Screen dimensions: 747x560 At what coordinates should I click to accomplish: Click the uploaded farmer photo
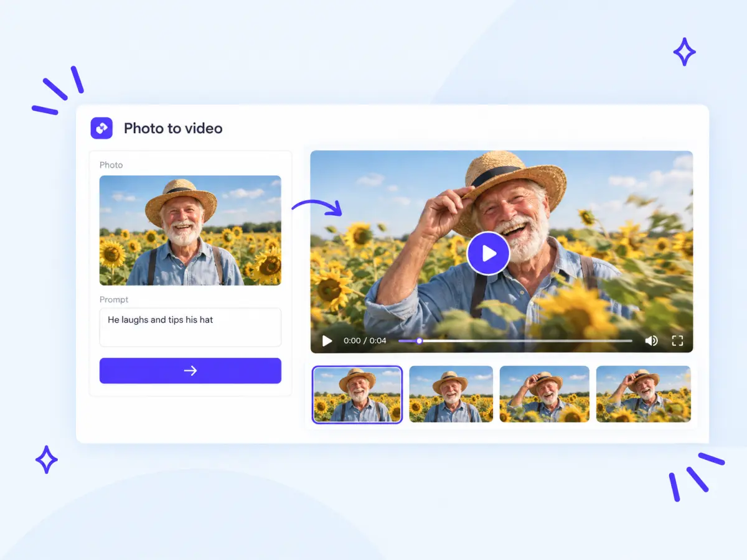tap(190, 230)
